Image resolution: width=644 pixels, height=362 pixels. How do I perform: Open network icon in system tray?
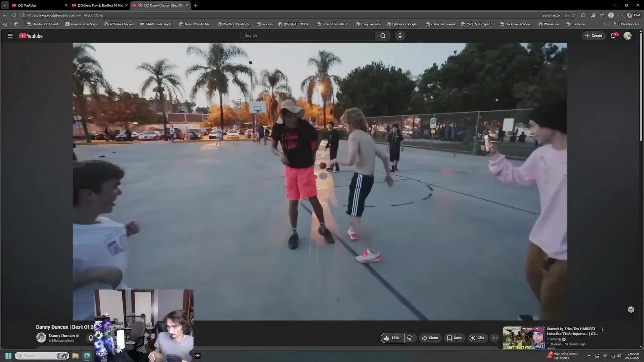click(x=612, y=356)
